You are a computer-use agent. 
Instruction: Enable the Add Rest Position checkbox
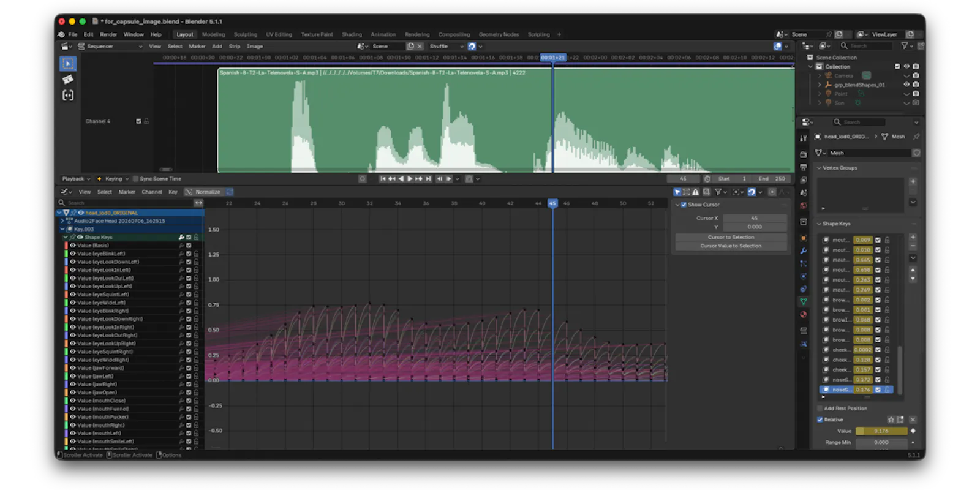820,408
